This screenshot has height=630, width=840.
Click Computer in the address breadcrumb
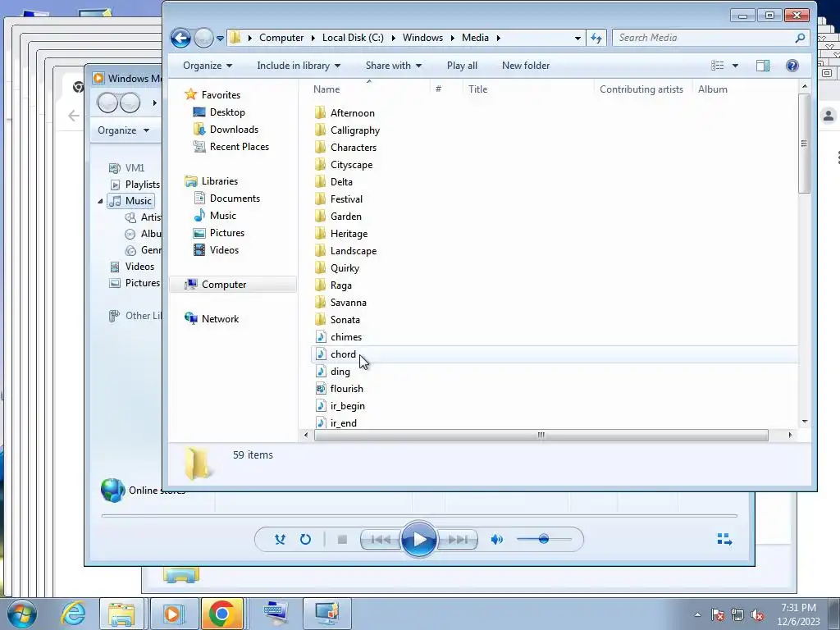coord(281,38)
